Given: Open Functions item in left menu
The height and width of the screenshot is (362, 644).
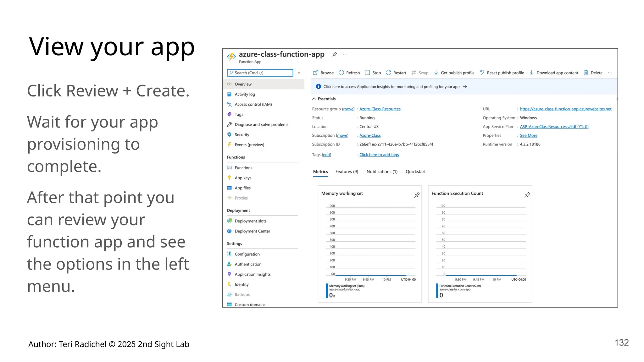Looking at the screenshot, I should 243,168.
